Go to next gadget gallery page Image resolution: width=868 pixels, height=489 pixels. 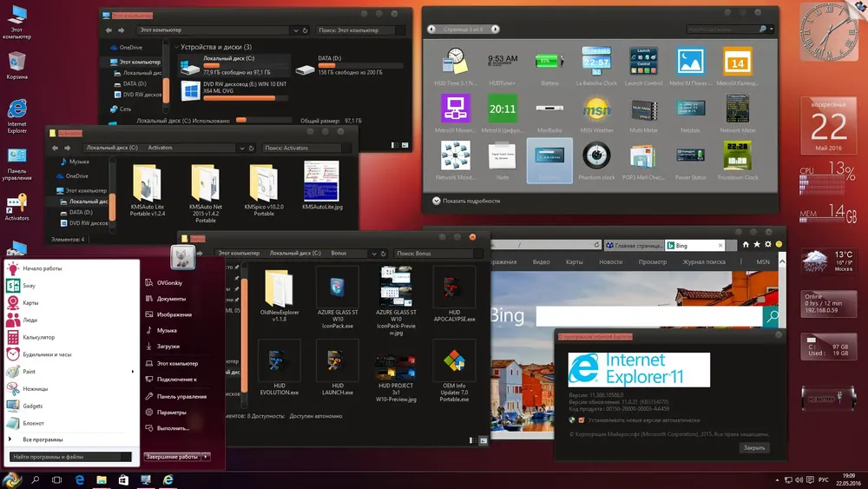(495, 30)
